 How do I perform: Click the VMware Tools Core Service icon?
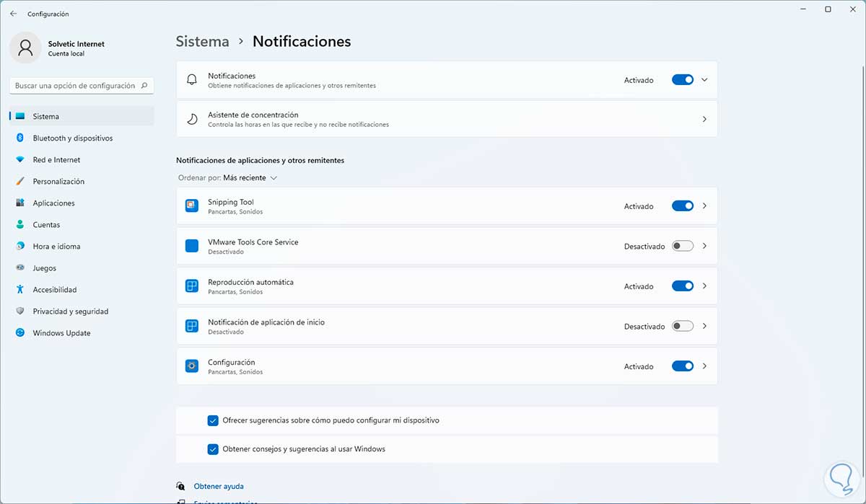tap(192, 246)
